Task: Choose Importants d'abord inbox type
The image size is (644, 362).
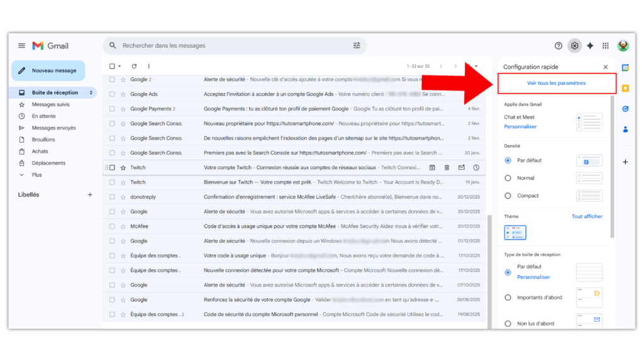Action: click(508, 297)
